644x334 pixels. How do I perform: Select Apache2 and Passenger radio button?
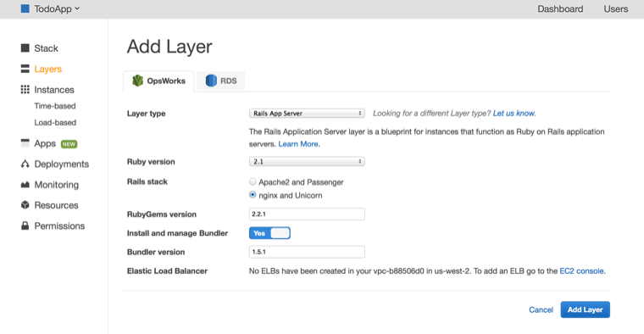(x=253, y=181)
